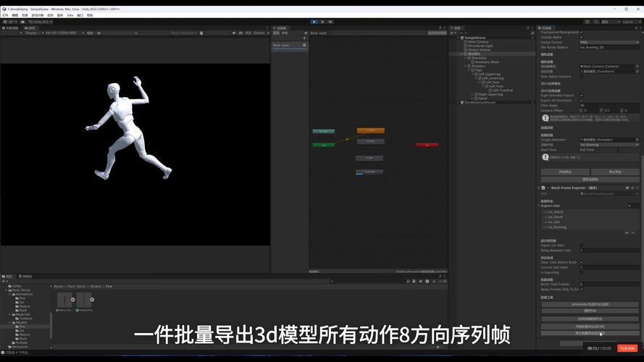Open Batch Frame Exporter component help icon

coord(627,188)
